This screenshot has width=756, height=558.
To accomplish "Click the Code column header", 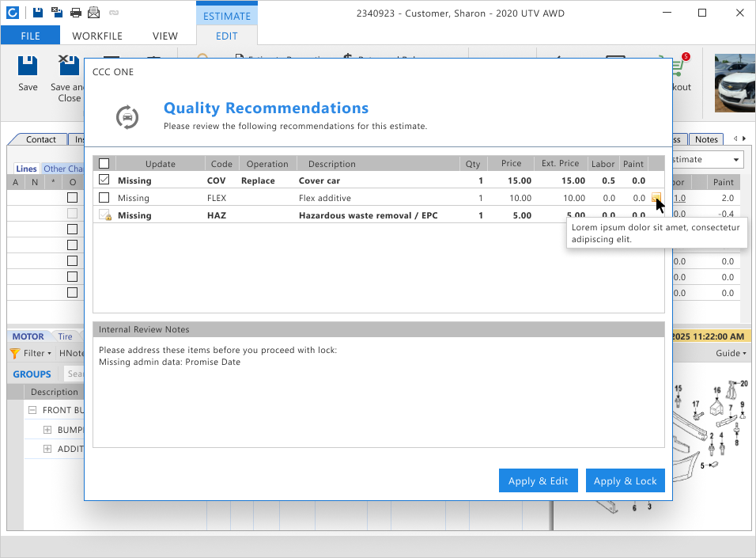I will click(x=221, y=164).
